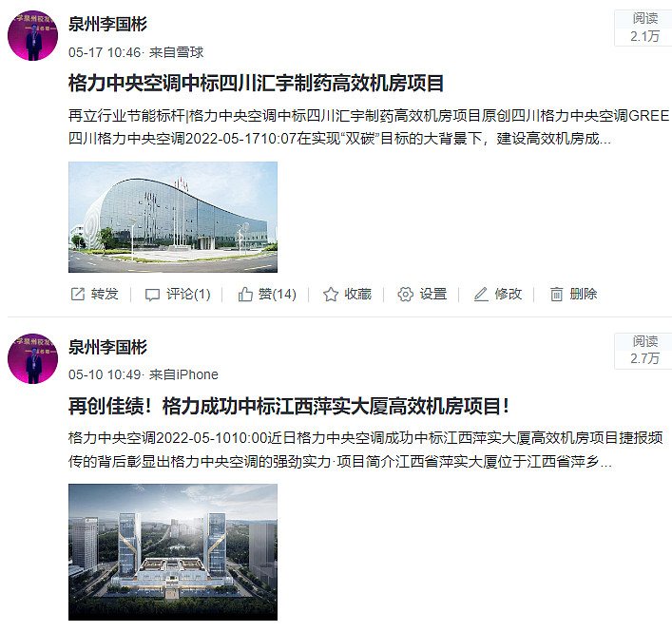Open the first post's summary text

pos(369,126)
